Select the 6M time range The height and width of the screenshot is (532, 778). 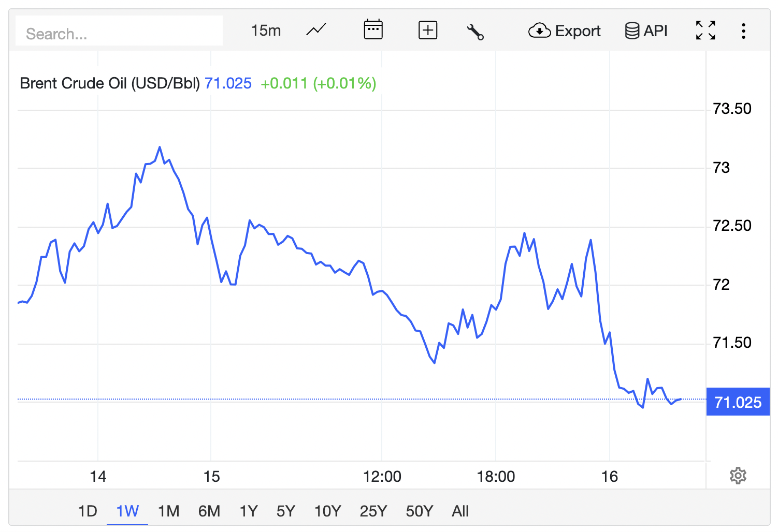tap(209, 511)
